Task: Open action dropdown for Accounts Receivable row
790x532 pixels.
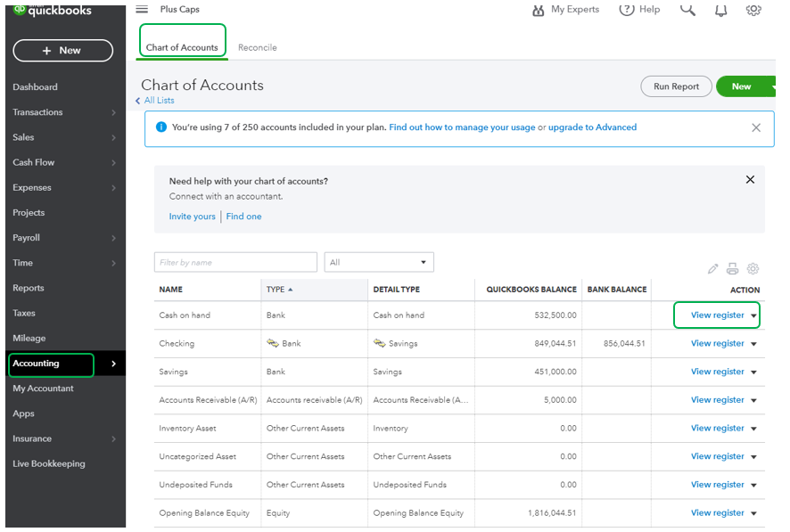Action: click(753, 400)
